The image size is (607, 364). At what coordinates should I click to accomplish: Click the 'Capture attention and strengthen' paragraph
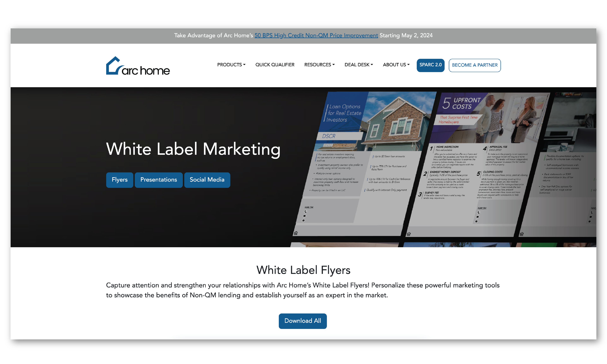pos(303,290)
